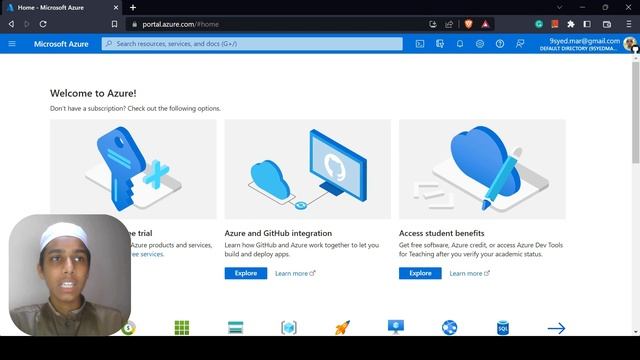Toggle the browser sidebar panel
The height and width of the screenshot is (360, 640).
(587, 24)
